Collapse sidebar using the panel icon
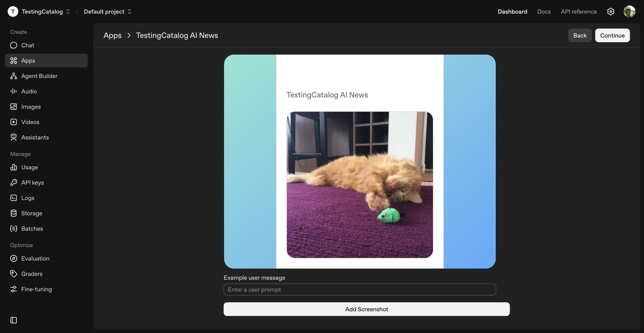The width and height of the screenshot is (644, 333). (14, 320)
